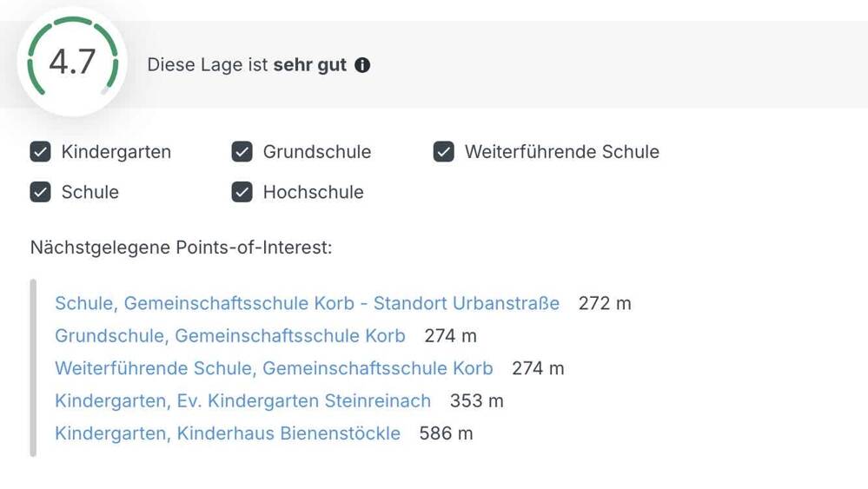Screen dimensions: 868x489
Task: Click the 272 m distance value
Action: point(605,303)
